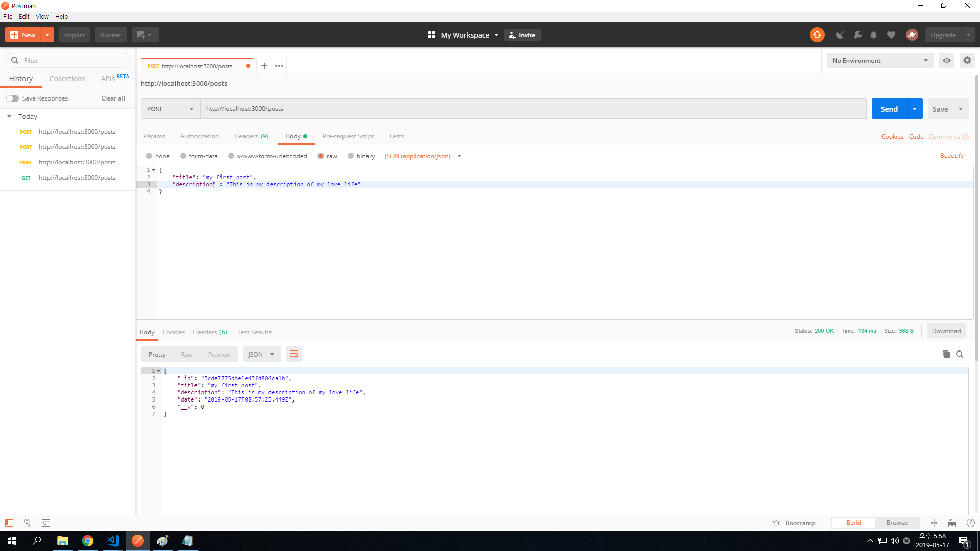Open the Test Results response tab

point(254,332)
